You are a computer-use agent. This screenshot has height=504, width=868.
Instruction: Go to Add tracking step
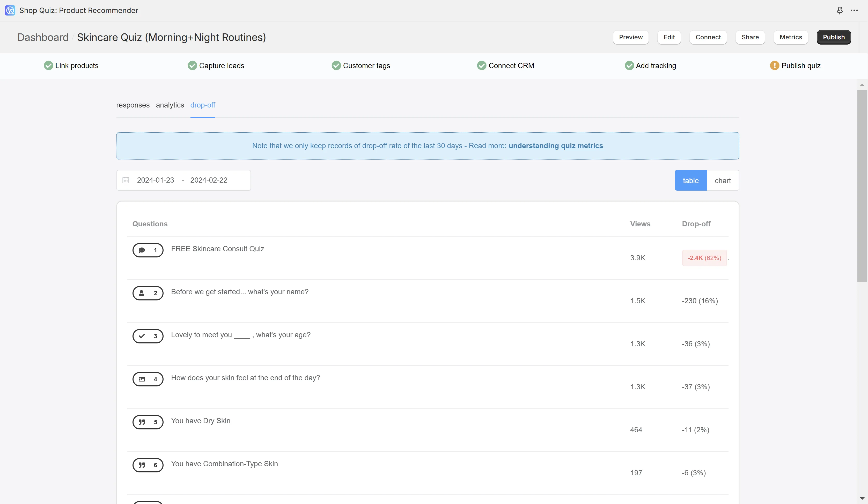click(651, 66)
